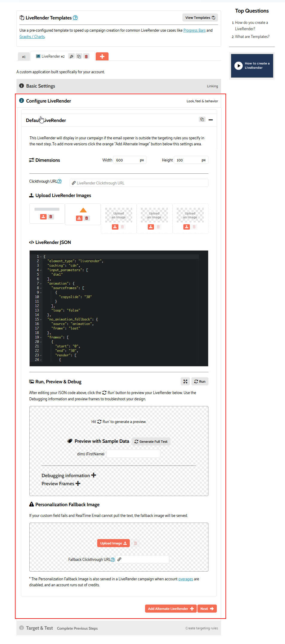285x644 pixels.
Task: Open 'What are Templates?' question
Action: click(x=252, y=37)
